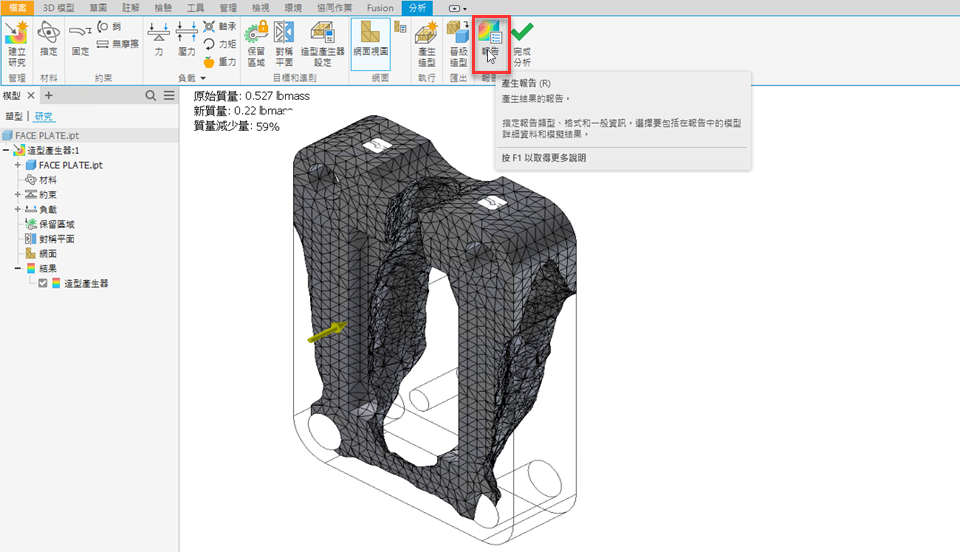960x552 pixels.
Task: Click the 模型 browser tab label
Action: [x=12, y=95]
